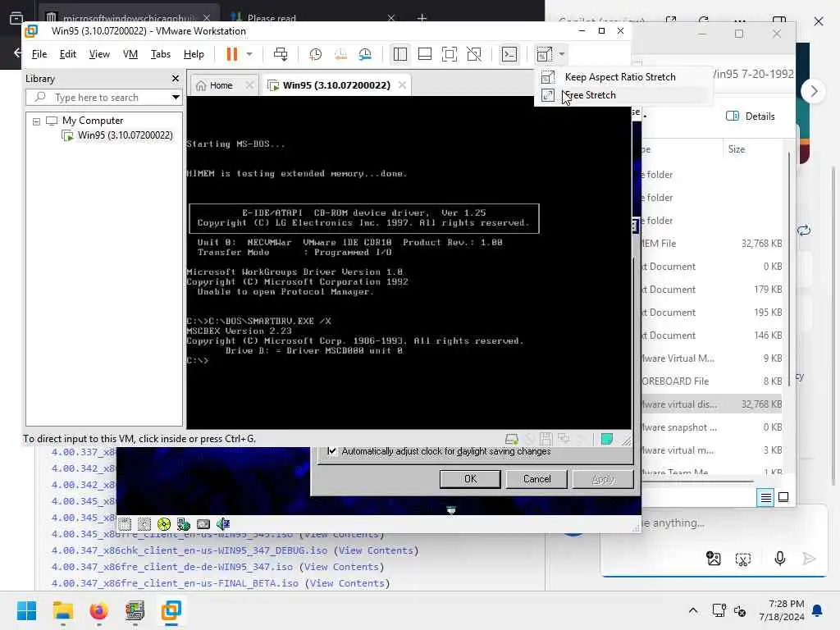Open the Edit menu

pos(67,54)
